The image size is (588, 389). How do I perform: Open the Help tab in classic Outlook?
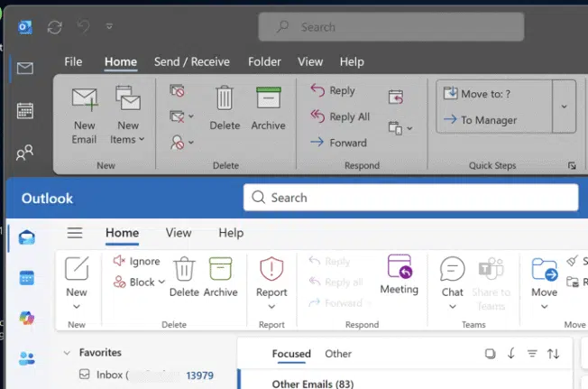point(352,61)
